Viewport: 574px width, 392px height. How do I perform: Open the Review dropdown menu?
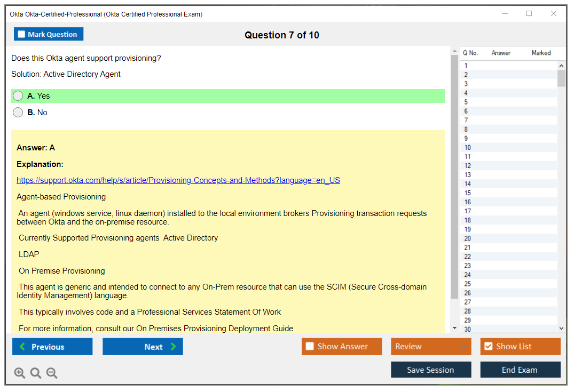[431, 347]
